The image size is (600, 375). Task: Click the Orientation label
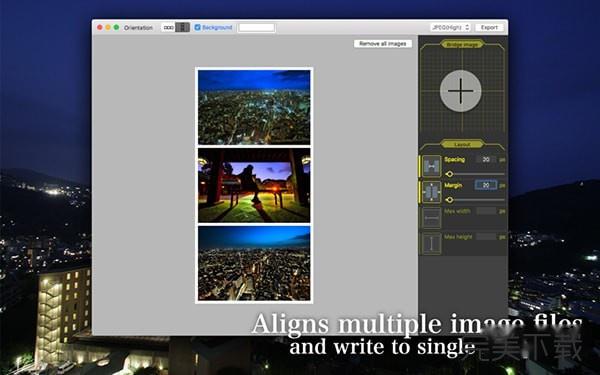138,28
